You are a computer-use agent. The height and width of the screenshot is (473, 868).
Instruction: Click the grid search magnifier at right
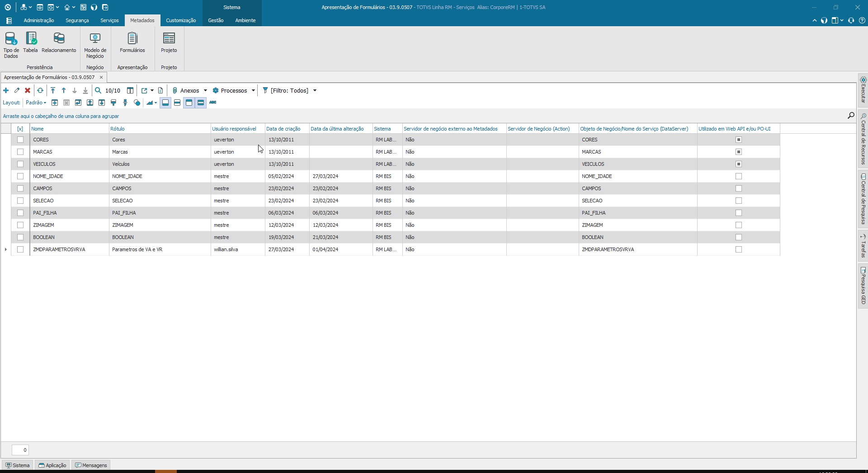click(x=851, y=116)
